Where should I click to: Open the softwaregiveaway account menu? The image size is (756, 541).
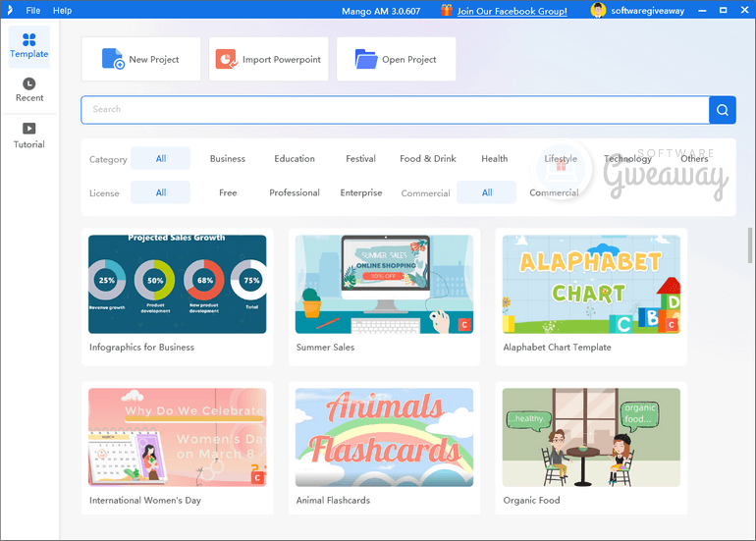click(x=650, y=11)
